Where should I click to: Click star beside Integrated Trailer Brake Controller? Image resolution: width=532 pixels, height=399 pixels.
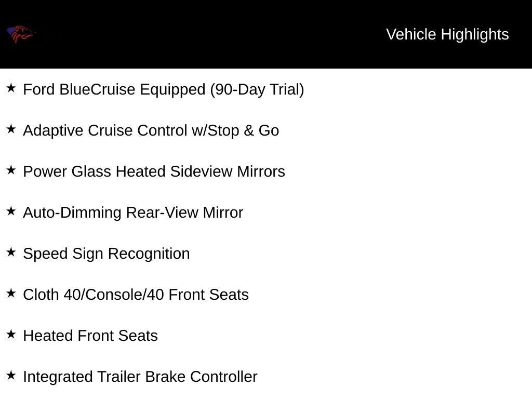pyautogui.click(x=11, y=375)
